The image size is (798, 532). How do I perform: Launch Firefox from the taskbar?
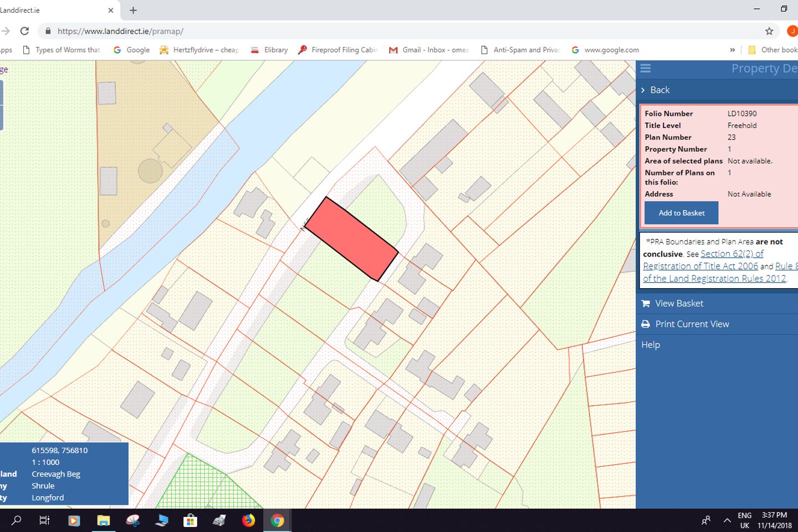(x=248, y=520)
